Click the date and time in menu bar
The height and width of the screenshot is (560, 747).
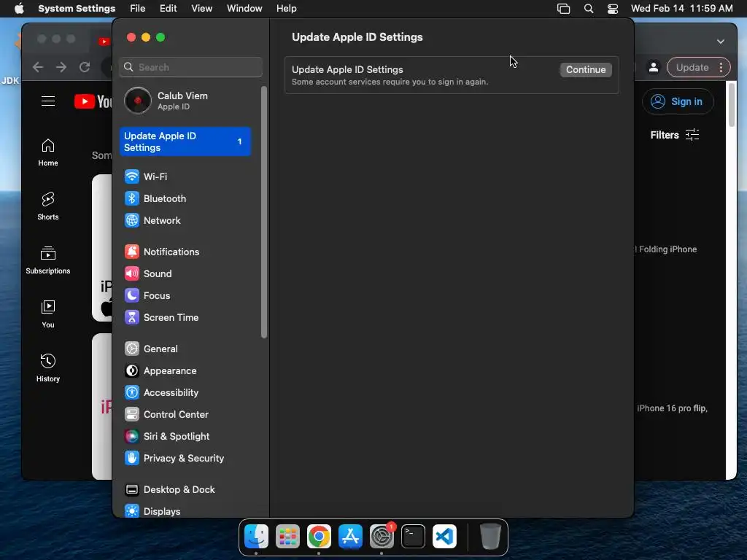[682, 9]
